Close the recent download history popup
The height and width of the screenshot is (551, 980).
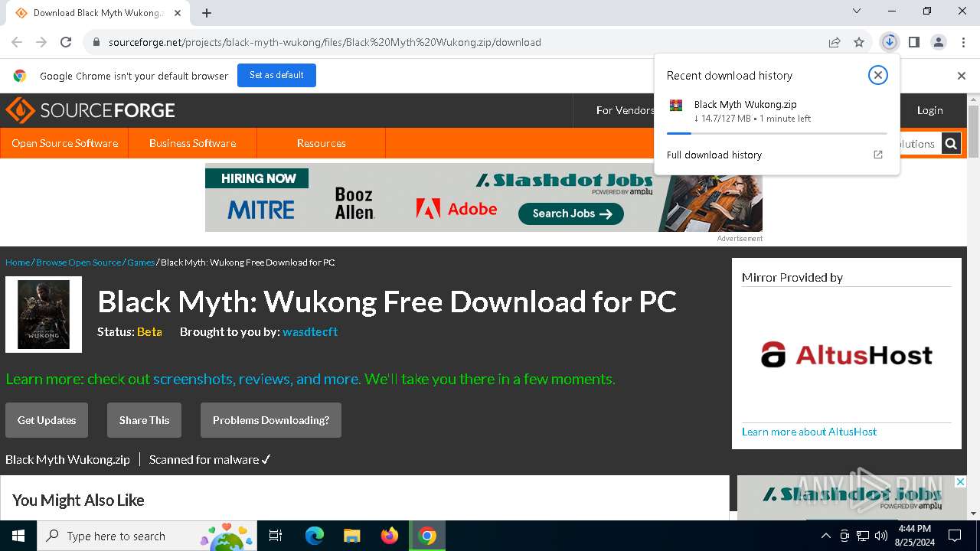(878, 75)
